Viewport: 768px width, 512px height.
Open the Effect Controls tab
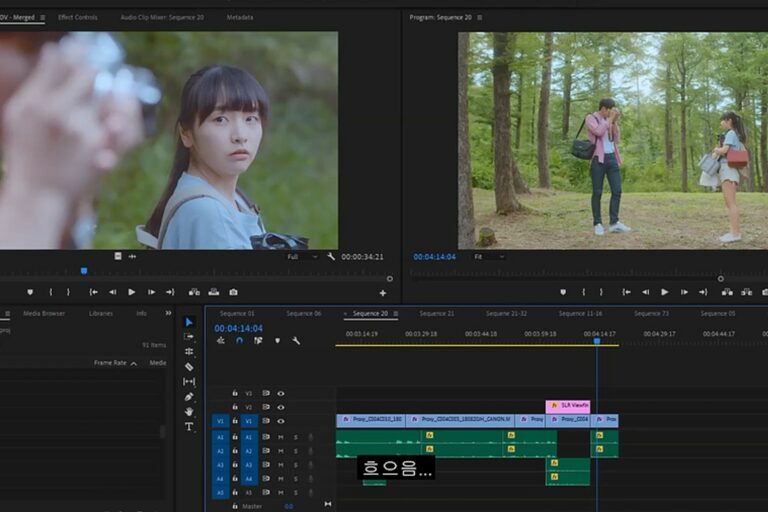tap(78, 17)
